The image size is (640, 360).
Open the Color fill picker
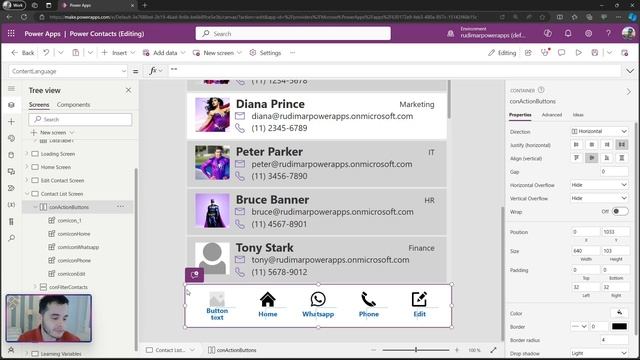pos(619,313)
